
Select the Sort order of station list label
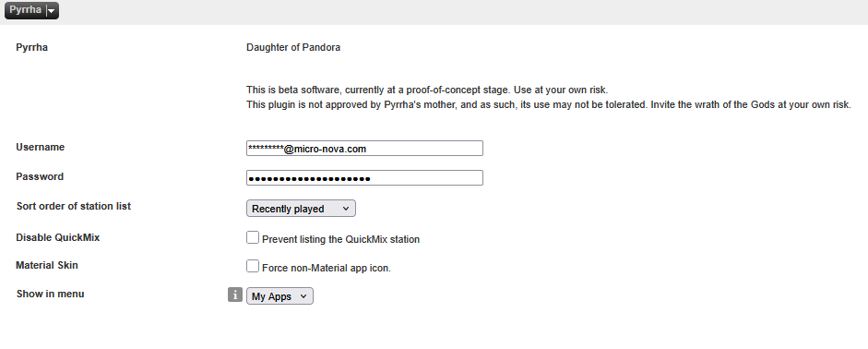tap(74, 206)
